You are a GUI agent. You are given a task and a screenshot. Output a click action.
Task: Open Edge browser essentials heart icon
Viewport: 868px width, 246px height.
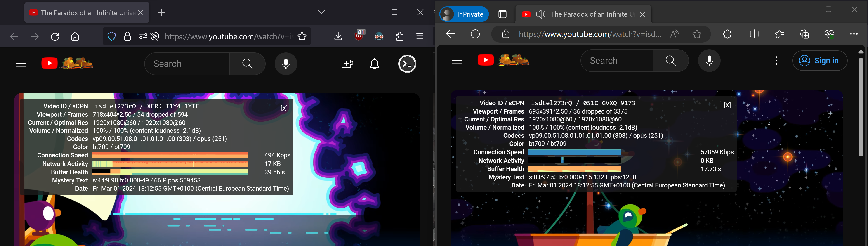(829, 34)
